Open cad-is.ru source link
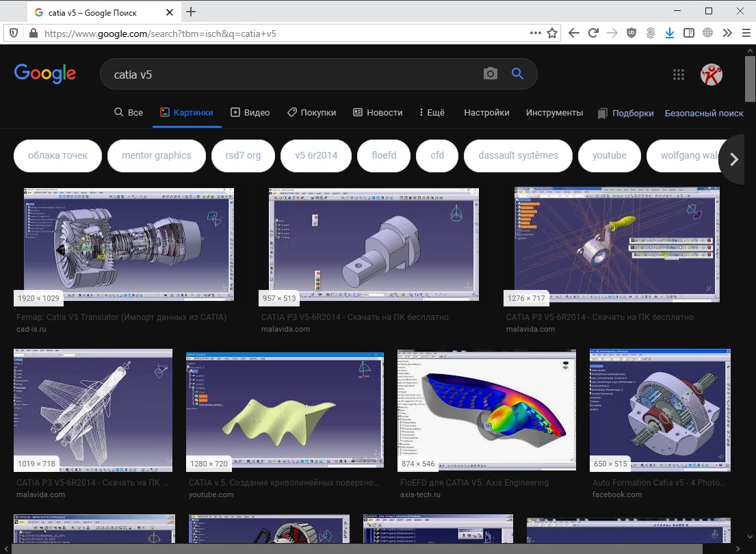This screenshot has height=554, width=756. point(31,329)
